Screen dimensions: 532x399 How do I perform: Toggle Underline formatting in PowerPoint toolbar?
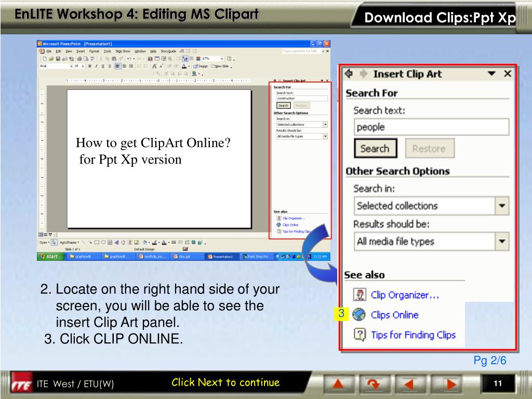click(x=103, y=66)
